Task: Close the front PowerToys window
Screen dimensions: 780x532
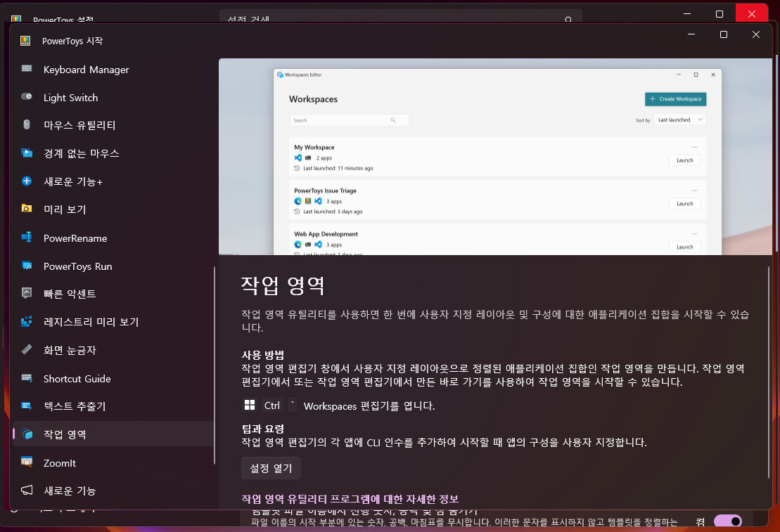Action: [x=756, y=34]
